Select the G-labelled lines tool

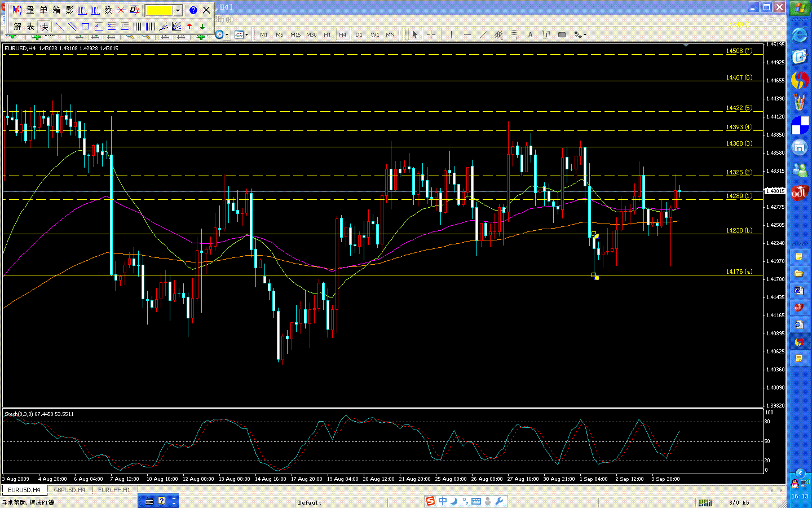pos(98,27)
